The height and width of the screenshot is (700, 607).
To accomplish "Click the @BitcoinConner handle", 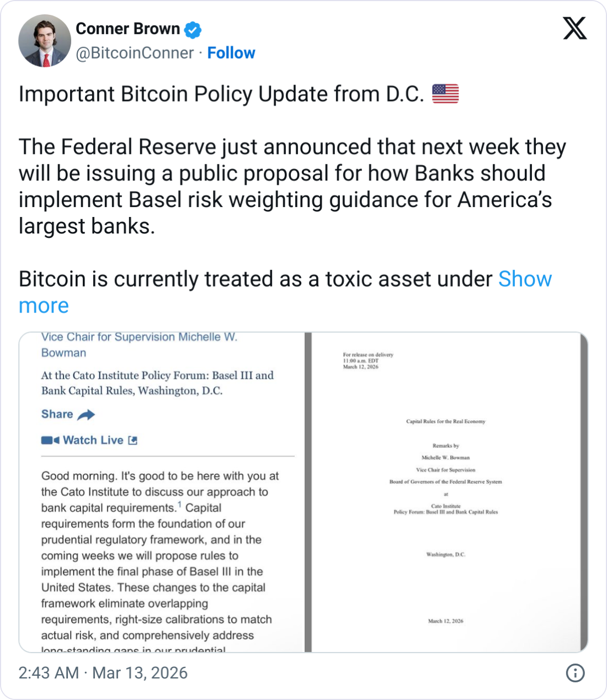I will (x=132, y=52).
